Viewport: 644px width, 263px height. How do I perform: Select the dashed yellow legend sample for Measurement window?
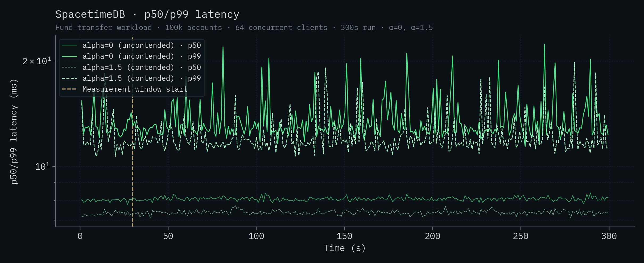click(69, 89)
